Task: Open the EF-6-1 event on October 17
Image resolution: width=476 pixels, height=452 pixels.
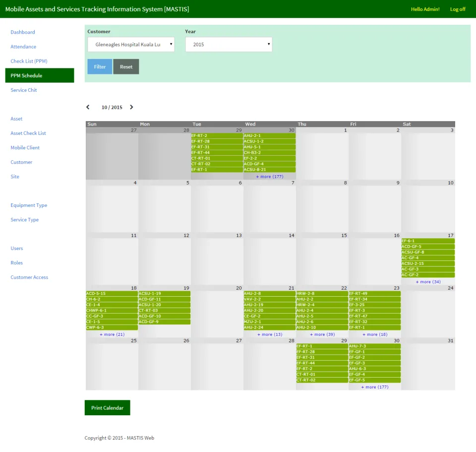Action: [x=428, y=241]
